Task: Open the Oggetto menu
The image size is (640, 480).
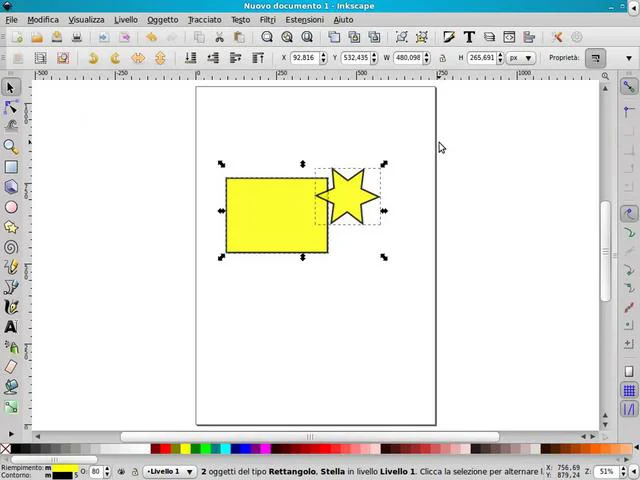Action: point(162,20)
